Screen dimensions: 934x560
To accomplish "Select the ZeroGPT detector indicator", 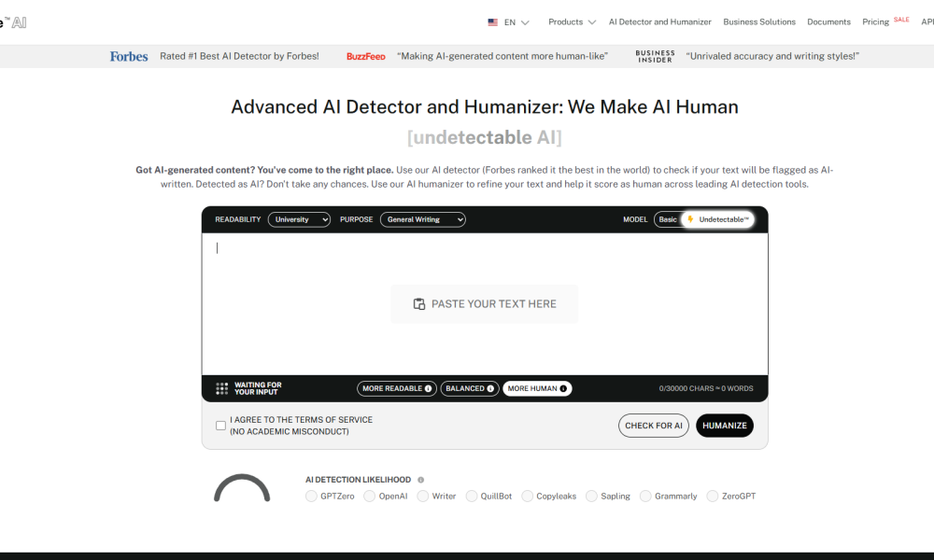I will point(713,497).
